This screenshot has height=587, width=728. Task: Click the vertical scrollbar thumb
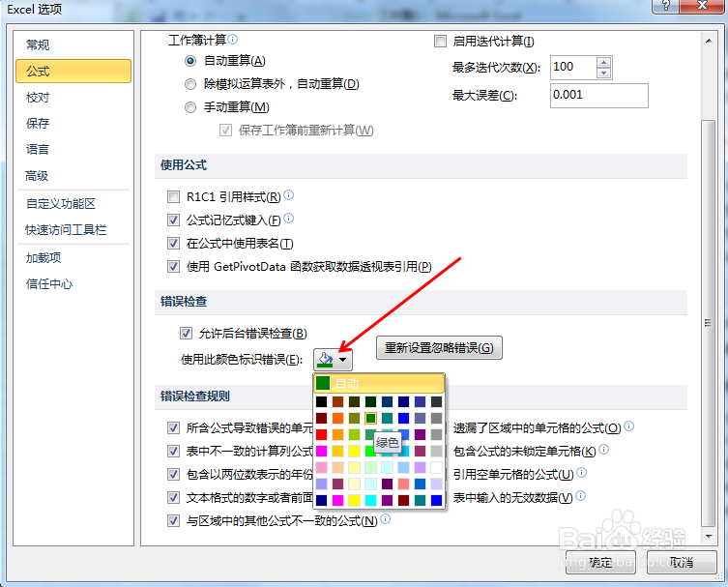[x=709, y=323]
